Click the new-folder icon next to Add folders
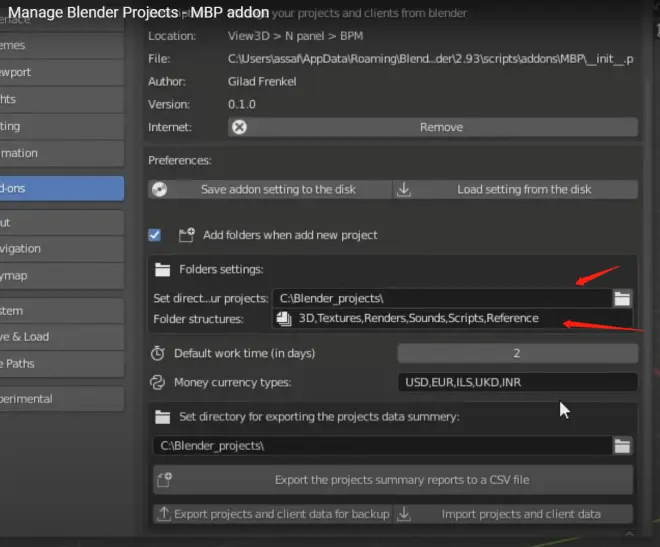The image size is (660, 547). [186, 235]
